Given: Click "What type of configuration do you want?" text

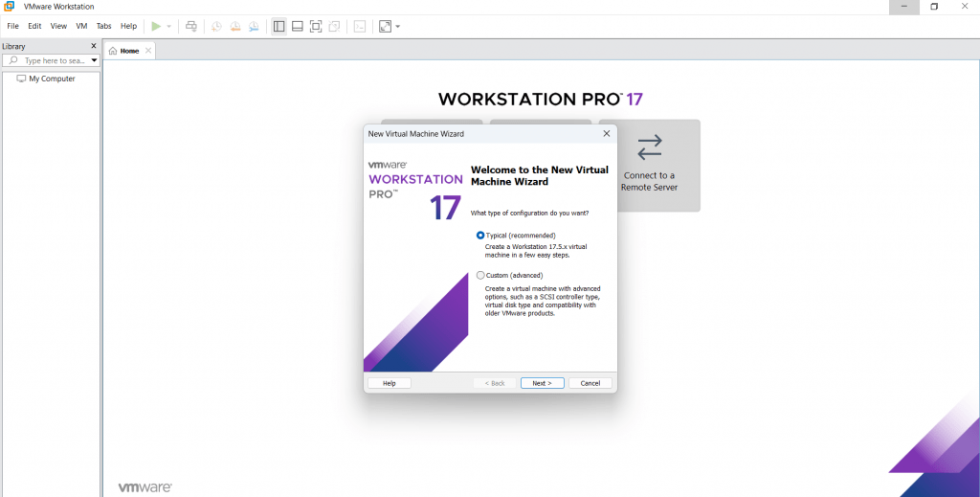Looking at the screenshot, I should tap(529, 214).
